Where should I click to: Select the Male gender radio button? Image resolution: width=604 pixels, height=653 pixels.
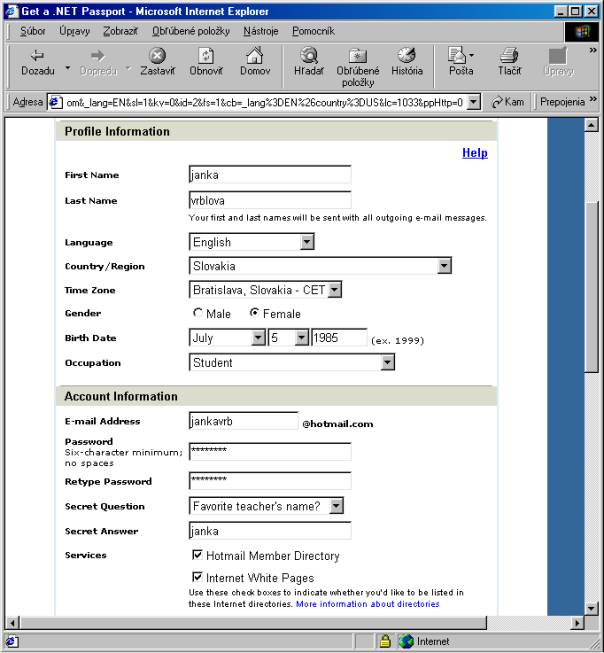pos(198,314)
